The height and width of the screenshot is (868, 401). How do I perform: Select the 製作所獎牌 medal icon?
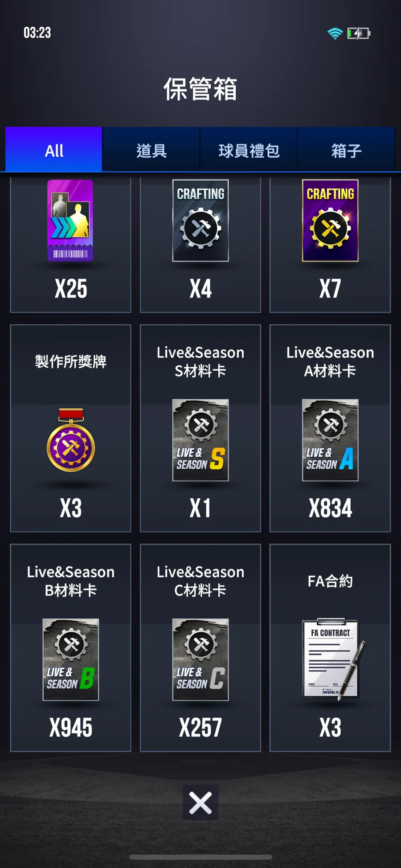click(71, 440)
